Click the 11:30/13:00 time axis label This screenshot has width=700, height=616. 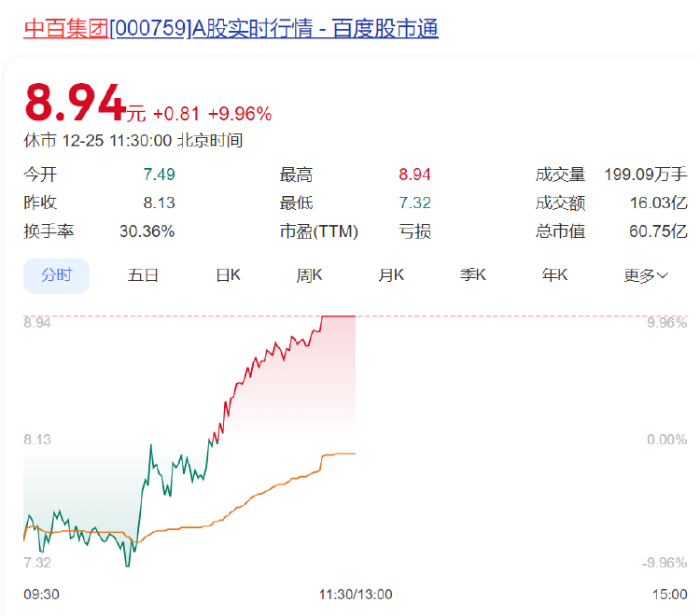pyautogui.click(x=356, y=595)
